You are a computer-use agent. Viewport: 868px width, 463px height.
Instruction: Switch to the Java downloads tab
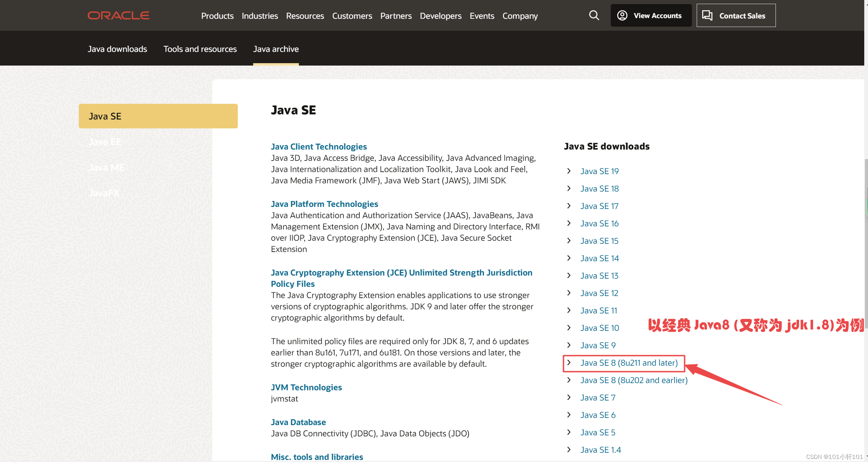coord(117,49)
